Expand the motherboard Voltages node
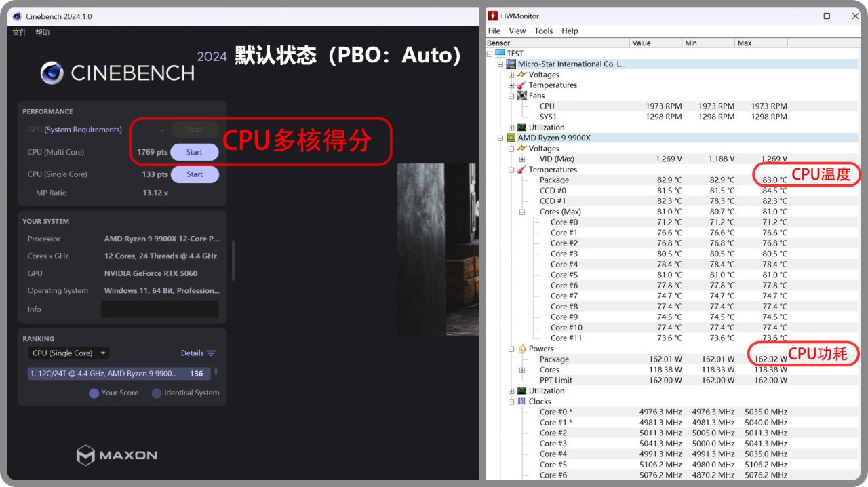The image size is (868, 487). 511,75
